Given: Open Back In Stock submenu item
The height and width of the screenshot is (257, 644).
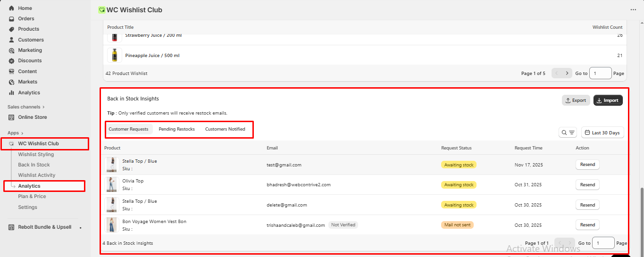Looking at the screenshot, I should 34,165.
